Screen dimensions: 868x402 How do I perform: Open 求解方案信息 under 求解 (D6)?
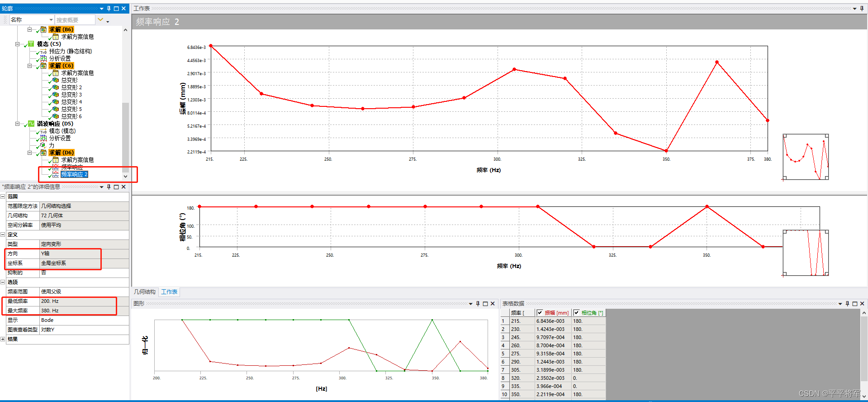(77, 160)
